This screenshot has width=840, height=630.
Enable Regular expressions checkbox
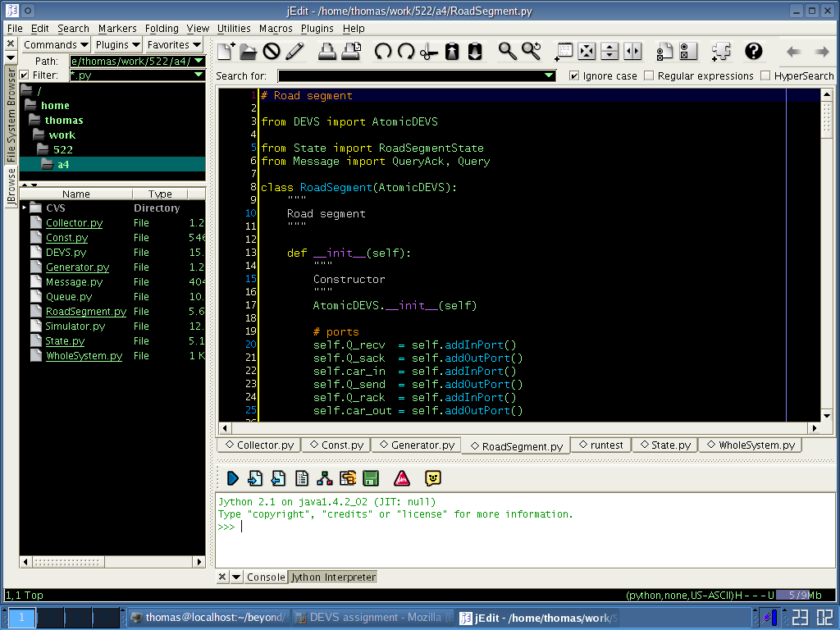pos(649,75)
